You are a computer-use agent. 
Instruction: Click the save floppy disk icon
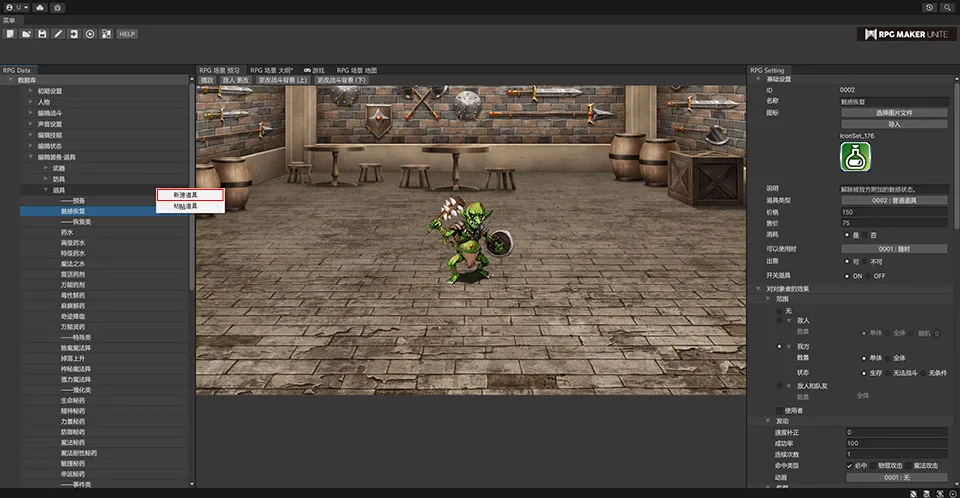point(41,34)
